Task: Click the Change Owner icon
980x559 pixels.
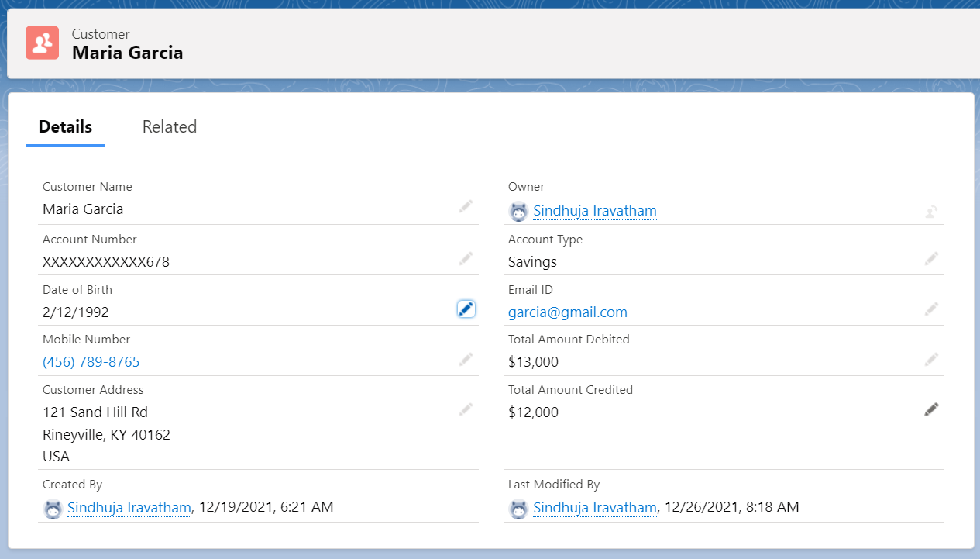Action: [931, 211]
